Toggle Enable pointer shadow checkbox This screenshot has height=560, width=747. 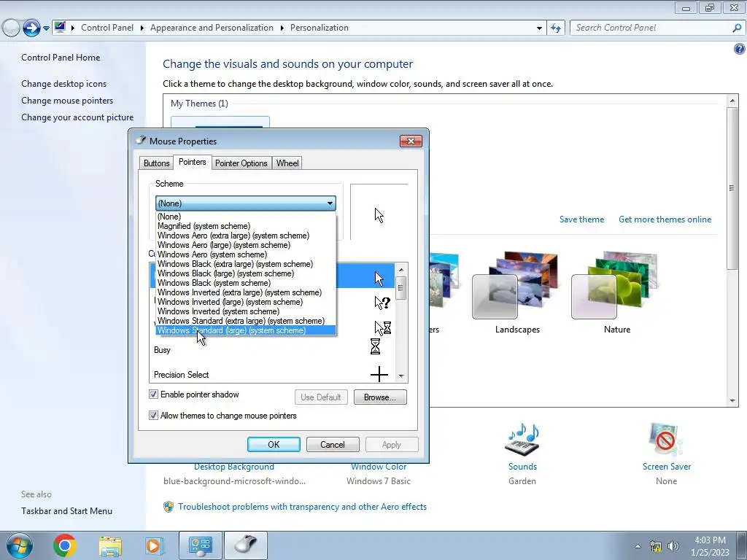pos(153,394)
